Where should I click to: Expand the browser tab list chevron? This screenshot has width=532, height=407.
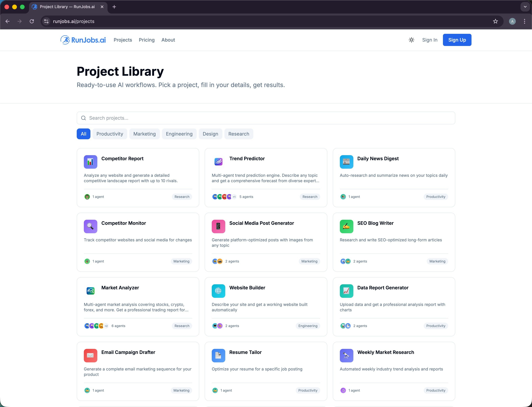pos(525,7)
